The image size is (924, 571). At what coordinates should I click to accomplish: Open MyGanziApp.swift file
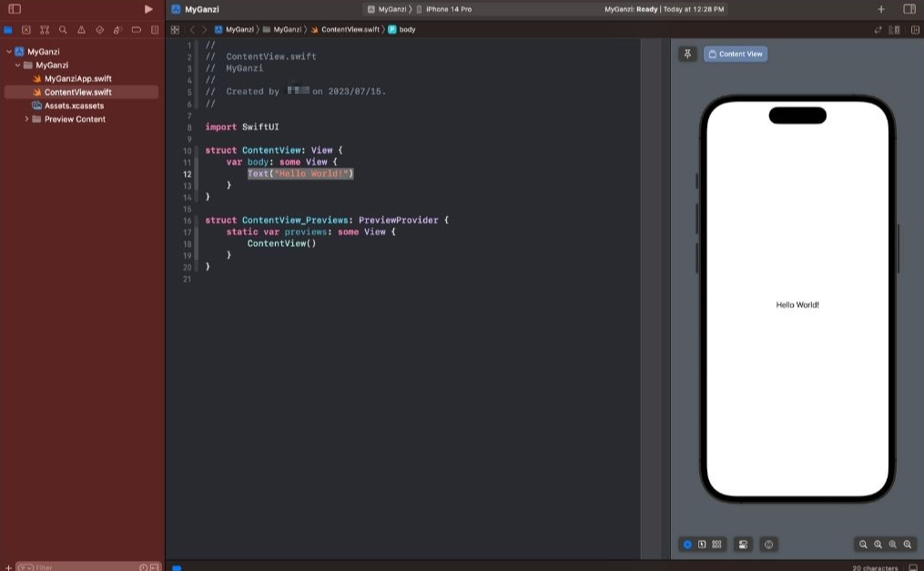[77, 78]
